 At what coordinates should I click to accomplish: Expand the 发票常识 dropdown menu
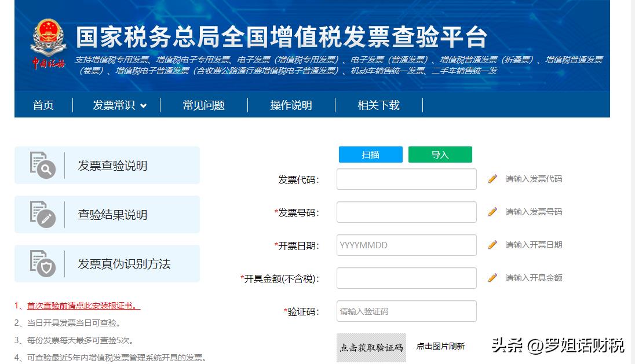[x=119, y=105]
